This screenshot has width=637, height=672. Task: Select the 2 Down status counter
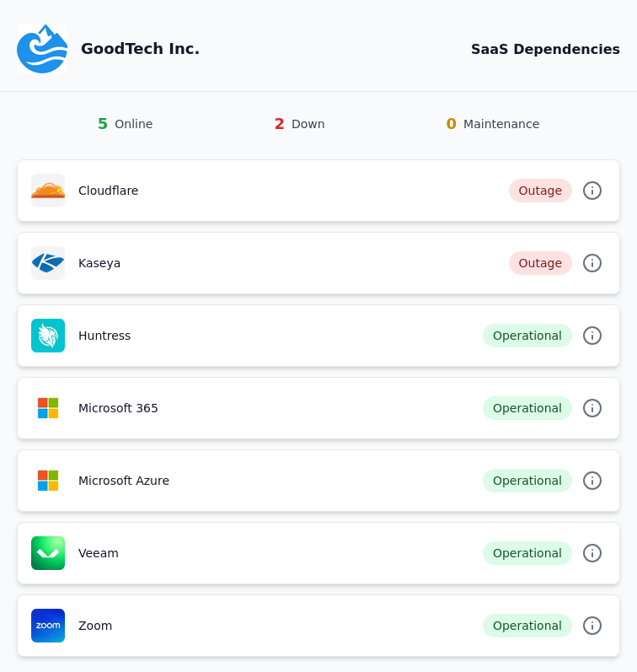(299, 124)
